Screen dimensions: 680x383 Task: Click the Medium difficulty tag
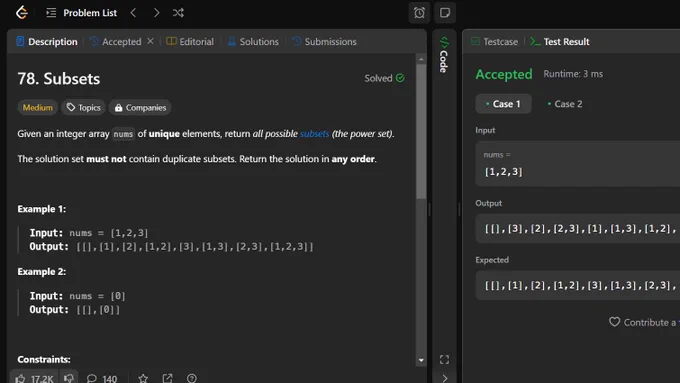click(x=38, y=108)
